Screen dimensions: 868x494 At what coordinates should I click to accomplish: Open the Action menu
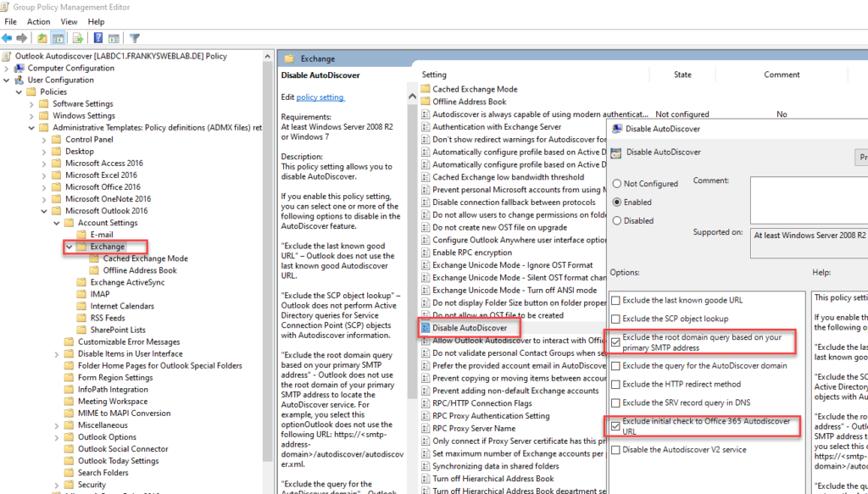click(38, 21)
